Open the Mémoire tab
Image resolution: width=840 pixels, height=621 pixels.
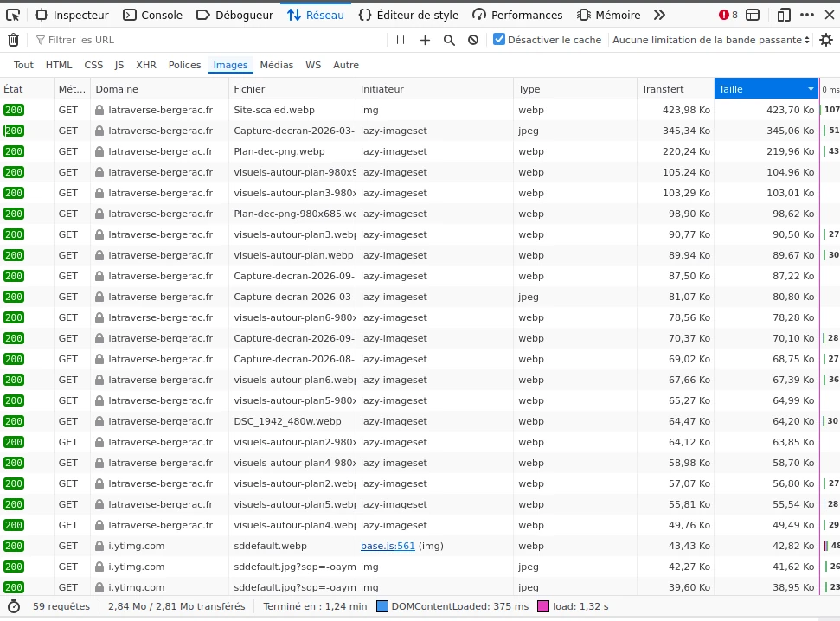click(x=608, y=15)
